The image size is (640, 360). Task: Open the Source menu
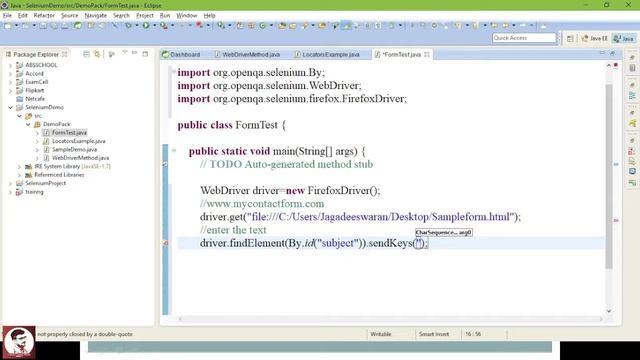69,16
